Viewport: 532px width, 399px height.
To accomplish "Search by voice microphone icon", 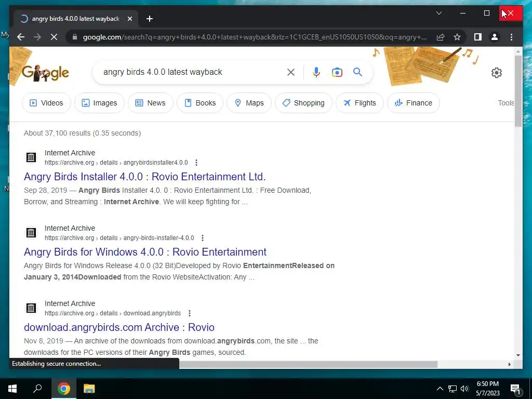I will click(316, 72).
